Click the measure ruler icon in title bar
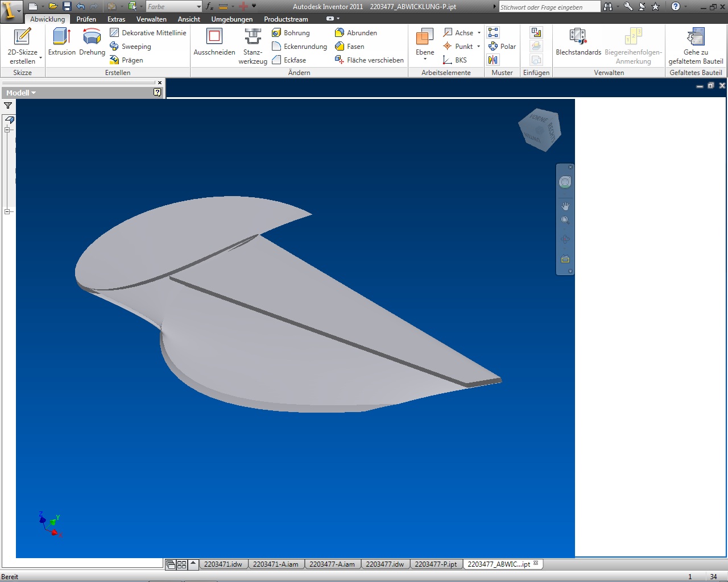Image resolution: width=728 pixels, height=582 pixels. coord(223,6)
